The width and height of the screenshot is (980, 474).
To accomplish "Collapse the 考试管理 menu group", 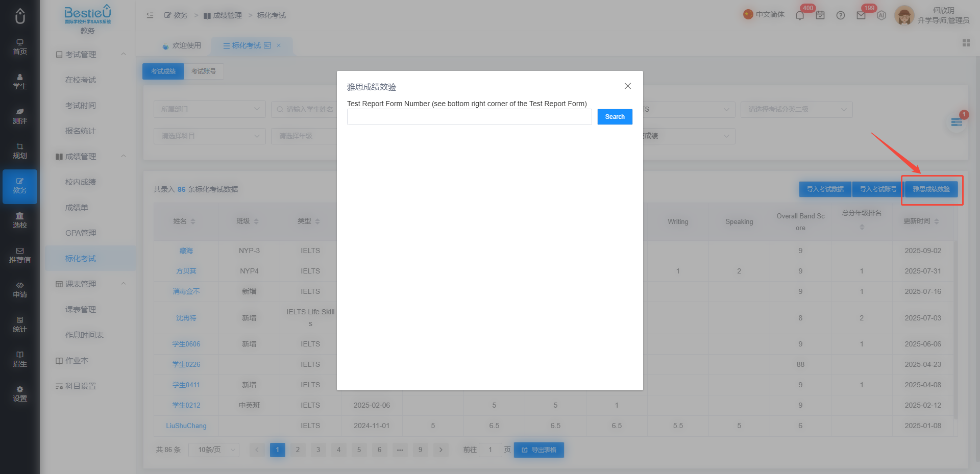I will [124, 54].
